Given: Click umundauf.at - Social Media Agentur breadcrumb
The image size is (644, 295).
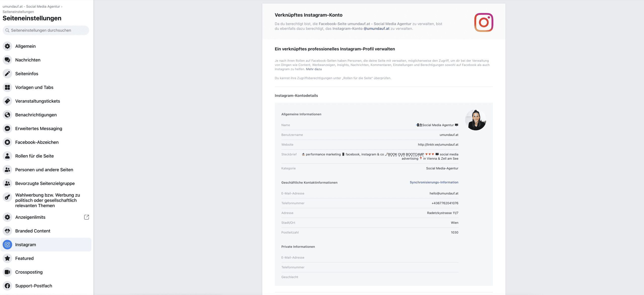Looking at the screenshot, I should [x=31, y=7].
